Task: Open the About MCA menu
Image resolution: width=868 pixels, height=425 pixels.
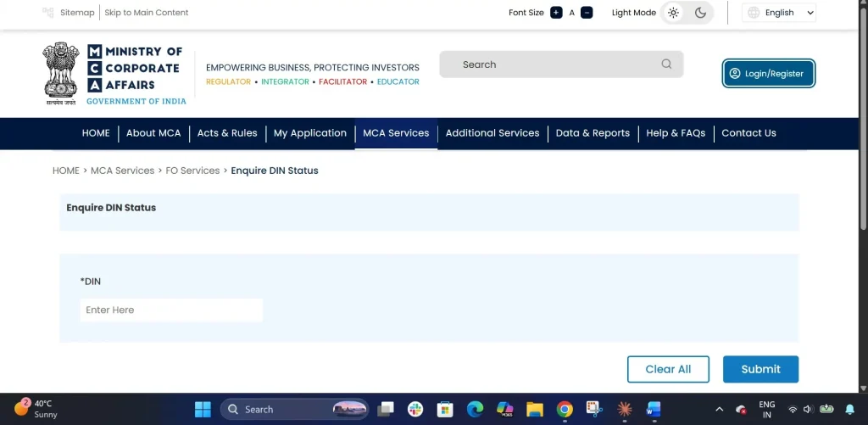Action: click(153, 133)
